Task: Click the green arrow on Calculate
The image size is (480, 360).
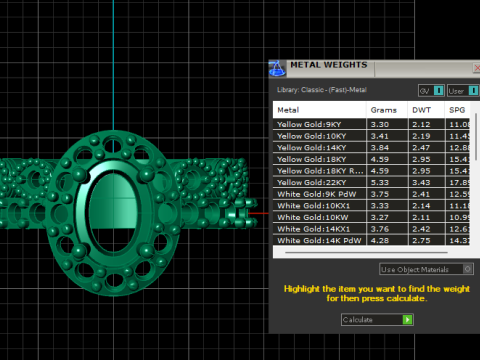Action: [x=407, y=320]
